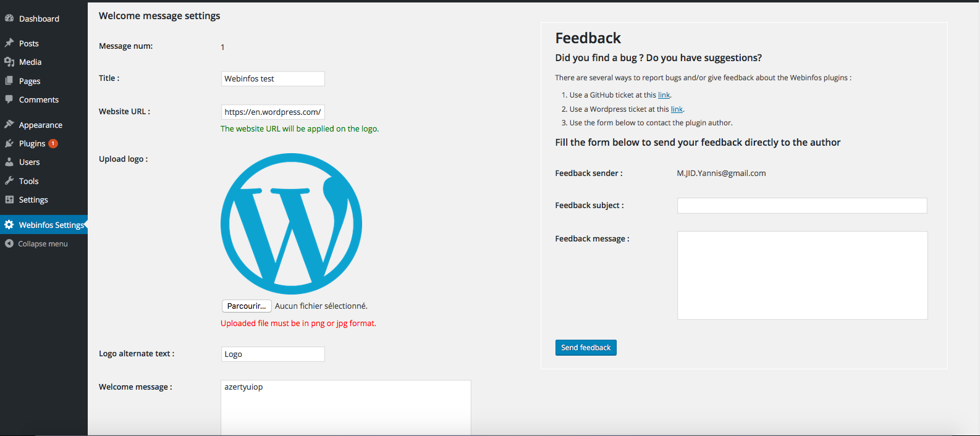The height and width of the screenshot is (436, 980).
Task: Click the Users person icon
Action: (x=9, y=162)
